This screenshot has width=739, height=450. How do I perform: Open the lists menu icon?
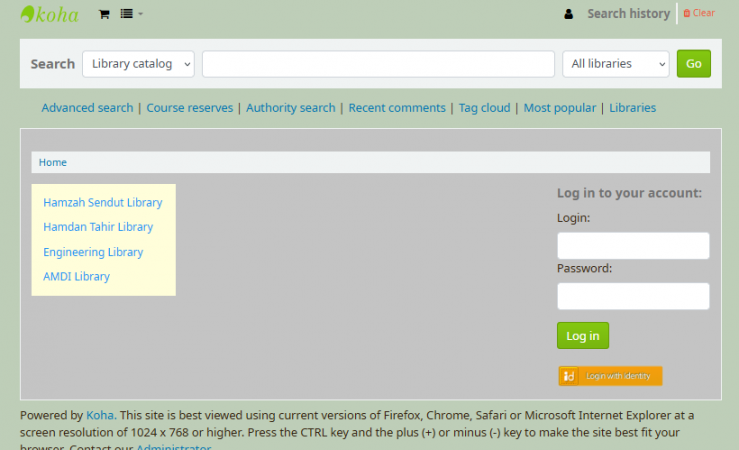point(130,14)
